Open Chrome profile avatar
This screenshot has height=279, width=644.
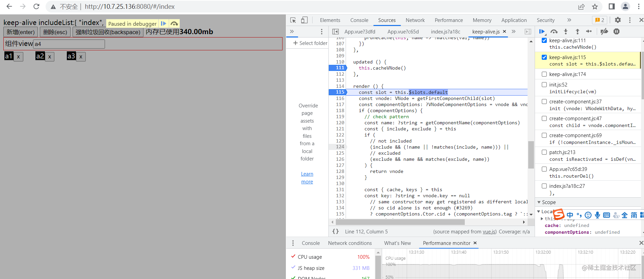click(625, 6)
